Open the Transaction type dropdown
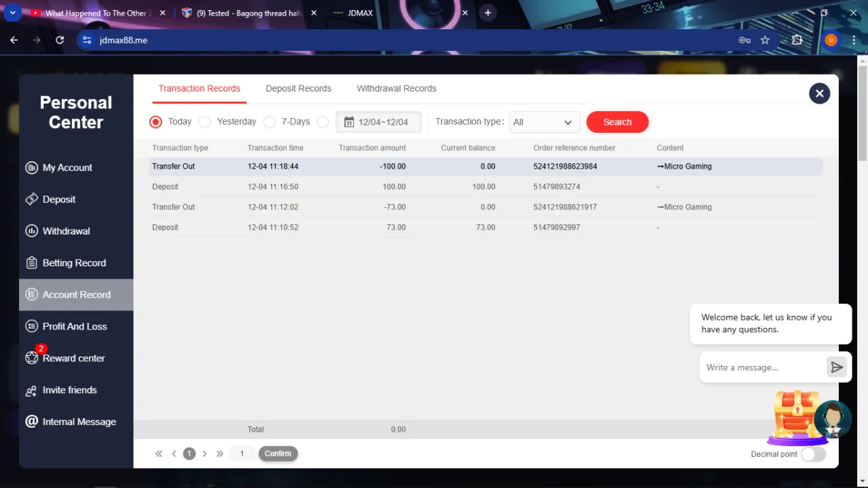Viewport: 868px width, 488px height. click(x=545, y=122)
